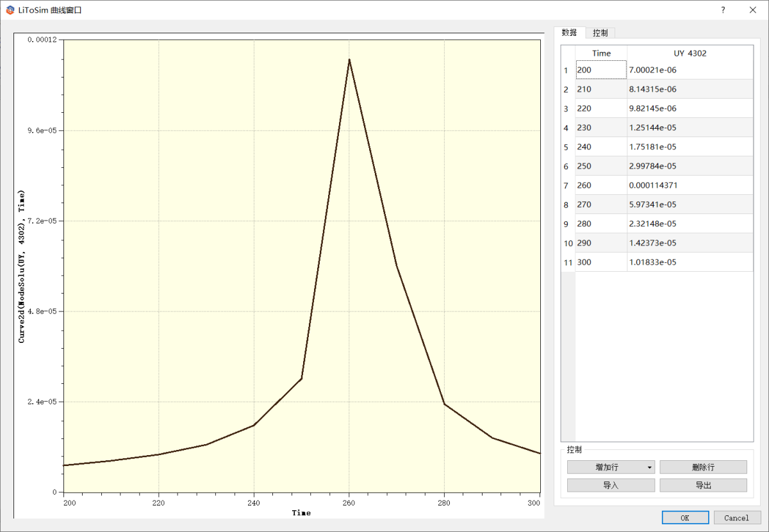Select cell 2.32148e-05
Screen dimensions: 769x532
[x=690, y=224]
